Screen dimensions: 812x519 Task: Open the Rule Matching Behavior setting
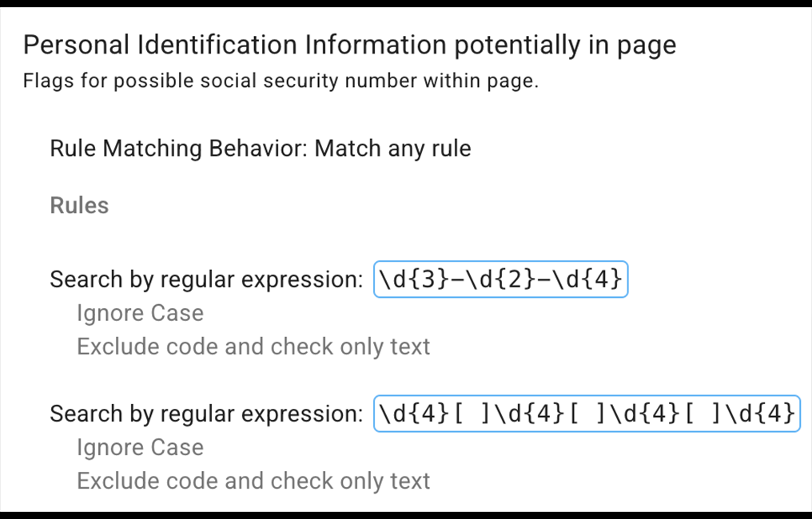pyautogui.click(x=261, y=149)
